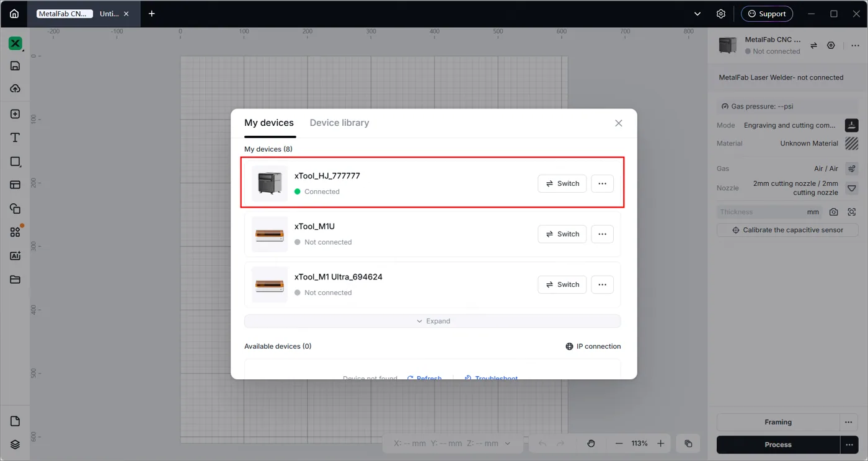Open the Layers icon at bottom left

click(x=15, y=445)
